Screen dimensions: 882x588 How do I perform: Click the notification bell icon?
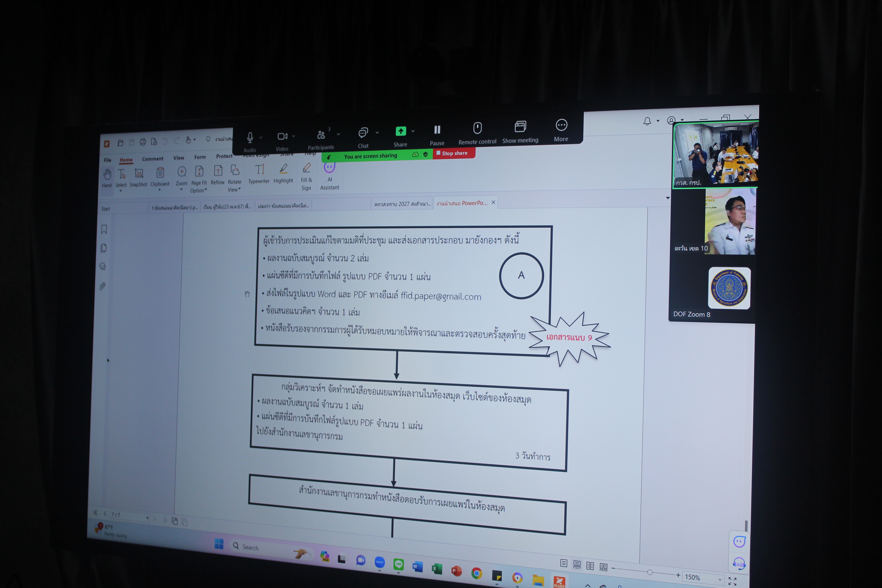click(647, 121)
